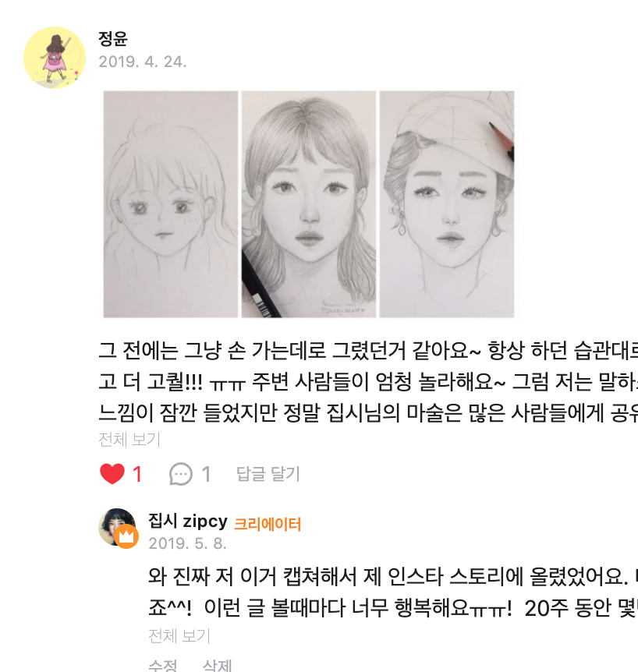Open the 정윤 username link
The image size is (638, 672).
click(x=113, y=39)
